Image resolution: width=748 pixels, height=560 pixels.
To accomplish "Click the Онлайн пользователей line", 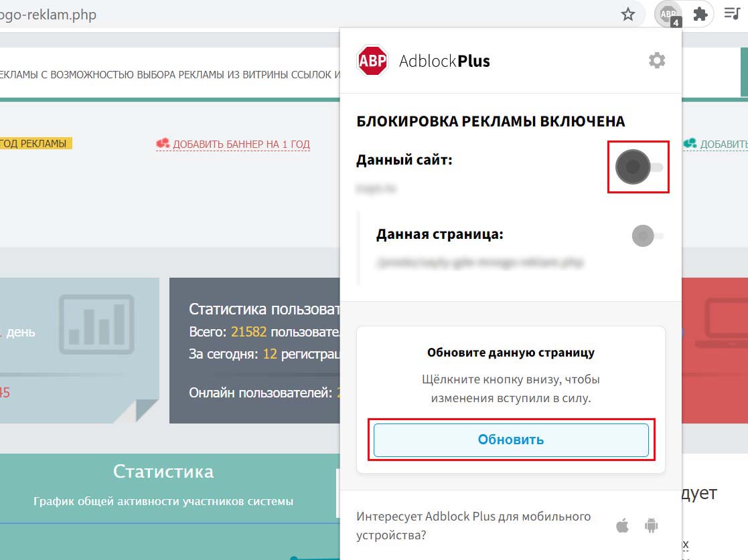I will pos(265,393).
